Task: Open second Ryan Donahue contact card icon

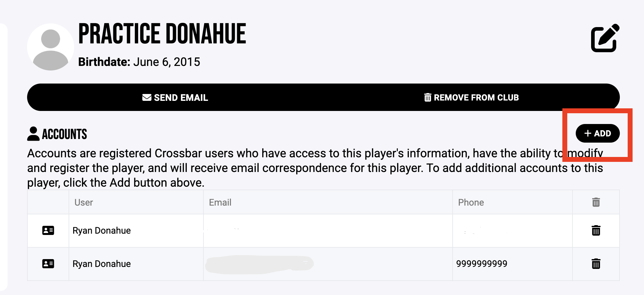Action: (48, 264)
